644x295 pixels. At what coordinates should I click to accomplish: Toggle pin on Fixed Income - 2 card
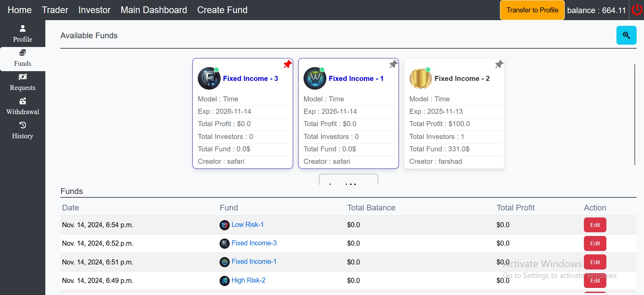tap(499, 64)
